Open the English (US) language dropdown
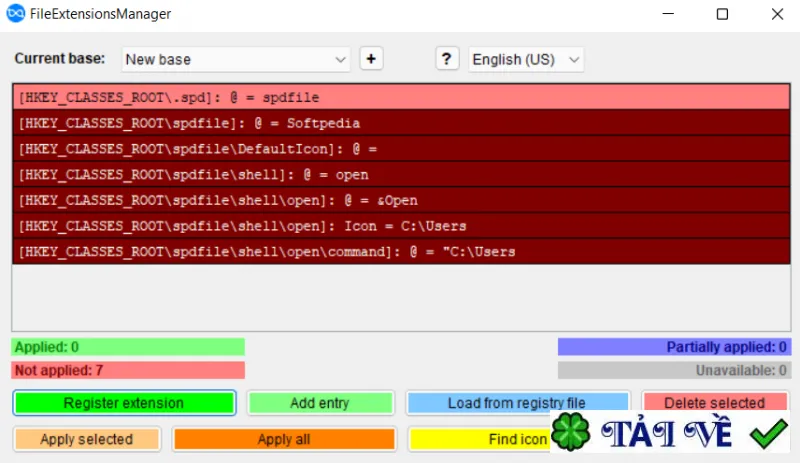The image size is (800, 463). pyautogui.click(x=526, y=59)
